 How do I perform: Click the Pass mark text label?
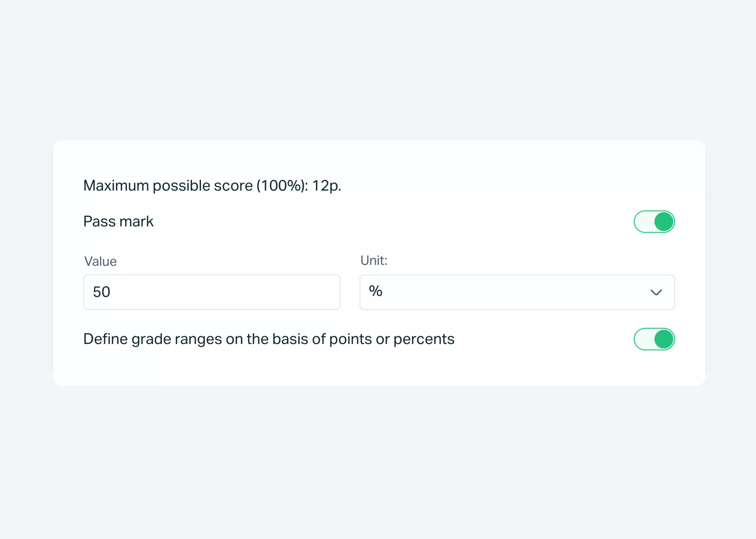(x=118, y=221)
